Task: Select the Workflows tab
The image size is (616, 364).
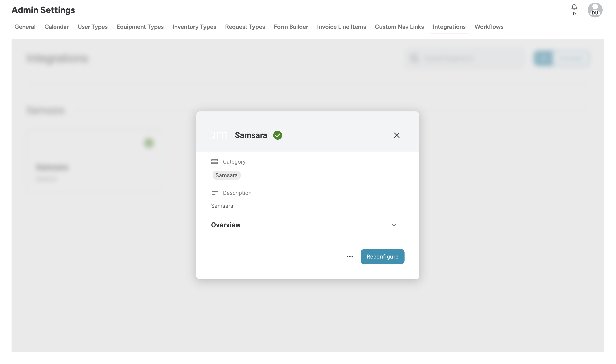Action: click(x=489, y=27)
